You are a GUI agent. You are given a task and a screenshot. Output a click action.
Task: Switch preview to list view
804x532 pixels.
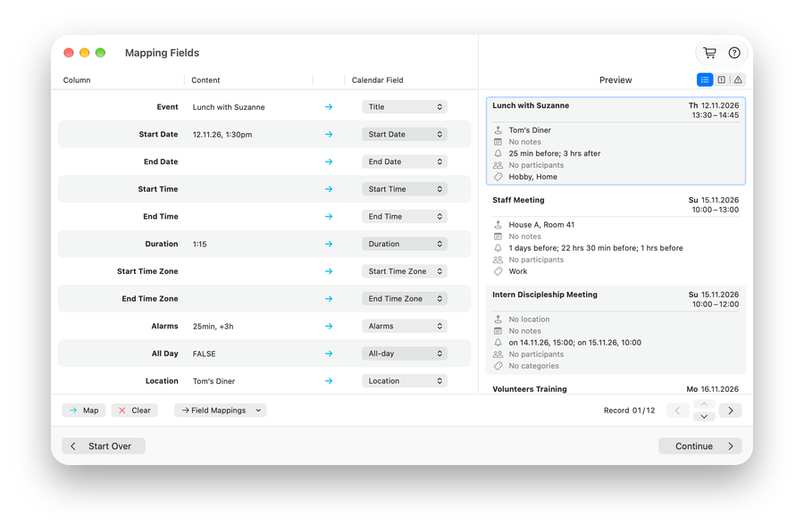705,79
